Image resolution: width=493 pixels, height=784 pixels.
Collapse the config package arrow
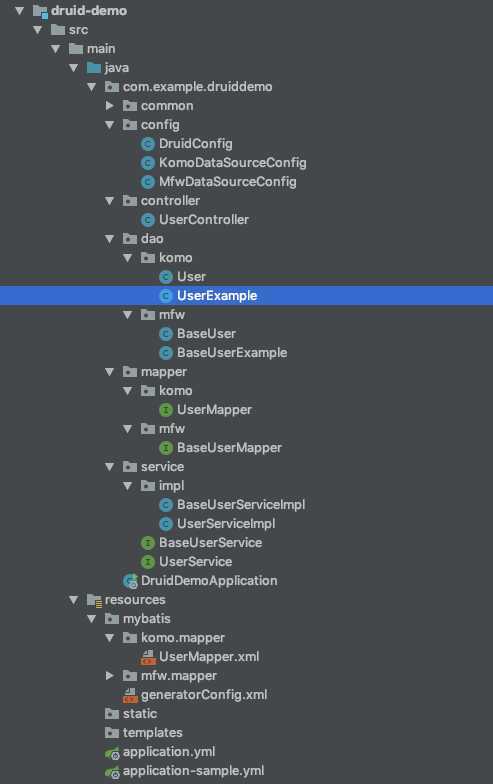point(110,125)
